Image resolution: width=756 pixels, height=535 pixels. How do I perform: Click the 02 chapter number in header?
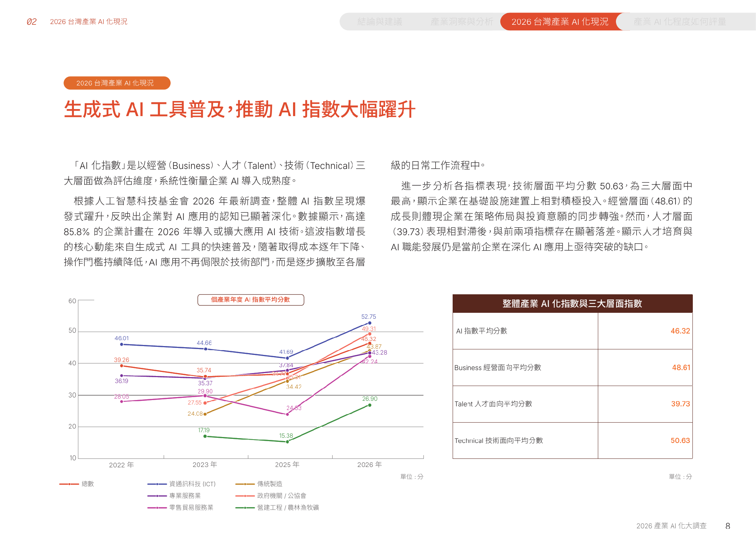point(32,22)
